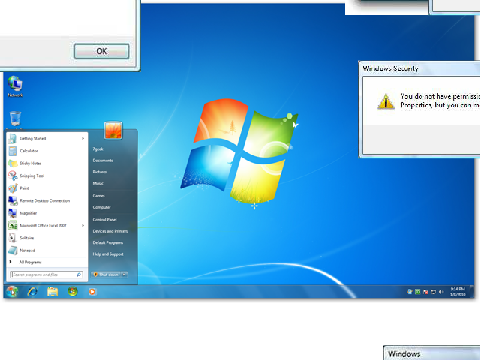Open Default Programs

point(108,243)
